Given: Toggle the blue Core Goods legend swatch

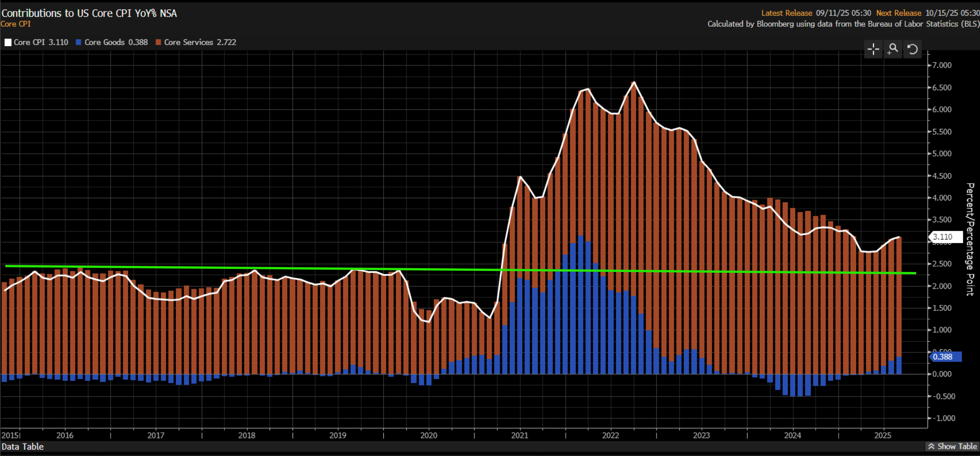Looking at the screenshot, I should tap(79, 42).
